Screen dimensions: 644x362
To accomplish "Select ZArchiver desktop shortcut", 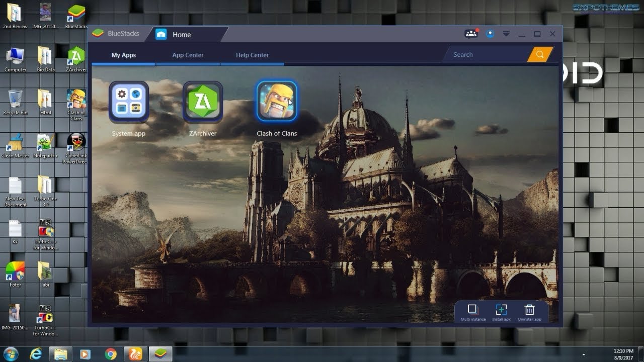I will 76,60.
